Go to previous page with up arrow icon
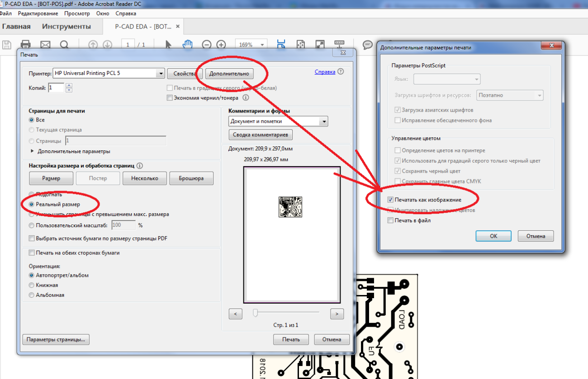The height and width of the screenshot is (379, 588). coord(93,45)
